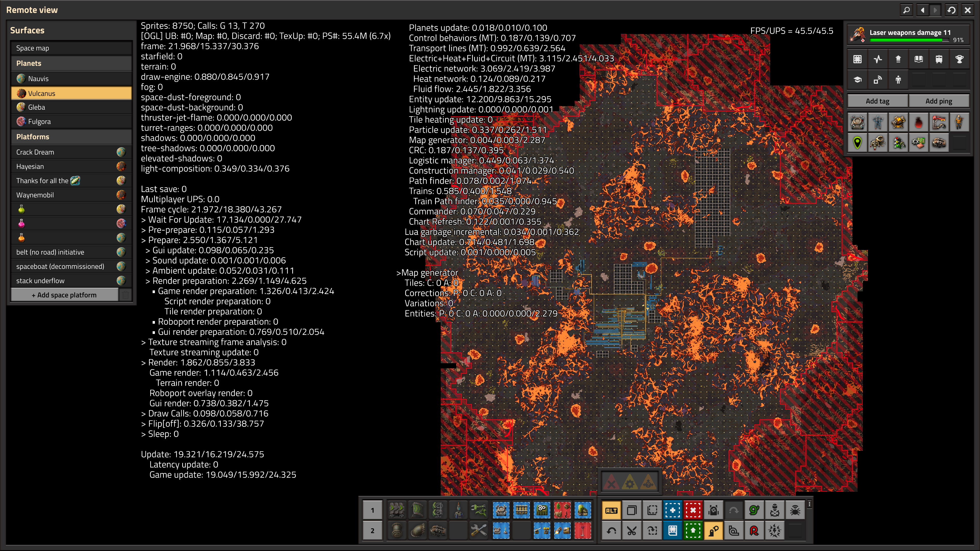The image size is (980, 551).
Task: Click the character figure icon in top-right panel
Action: coord(898,80)
